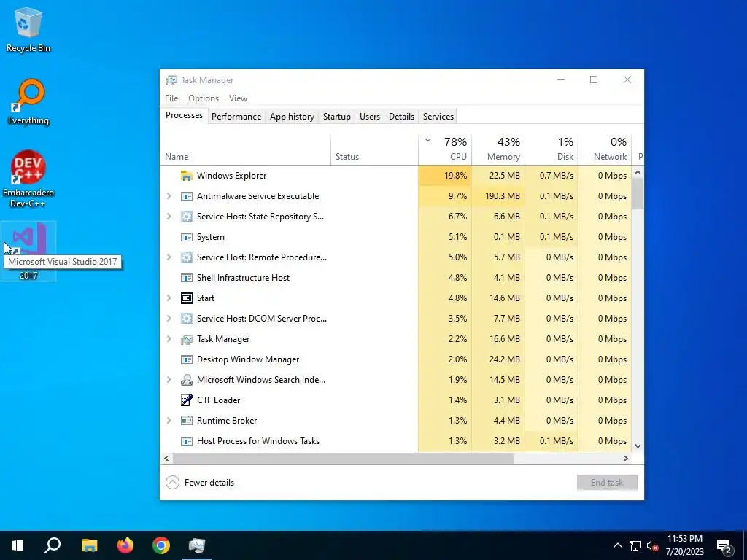Screen dimensions: 747x560
Task: Click the End task button
Action: pyautogui.click(x=607, y=483)
